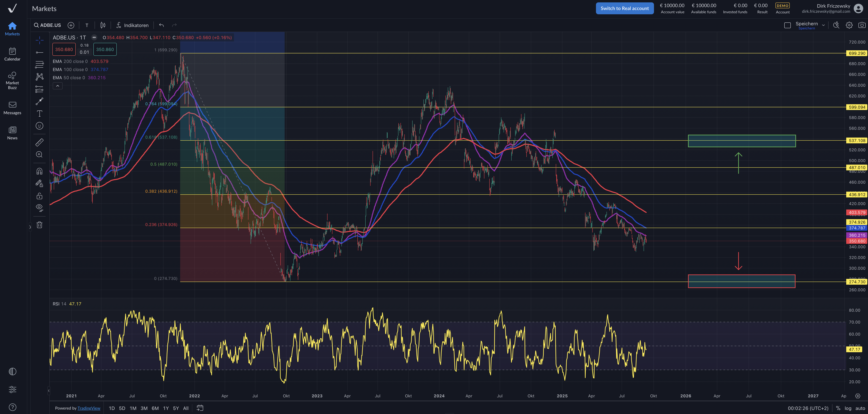Image resolution: width=868 pixels, height=414 pixels.
Task: Open the TradingView link
Action: tap(89, 408)
